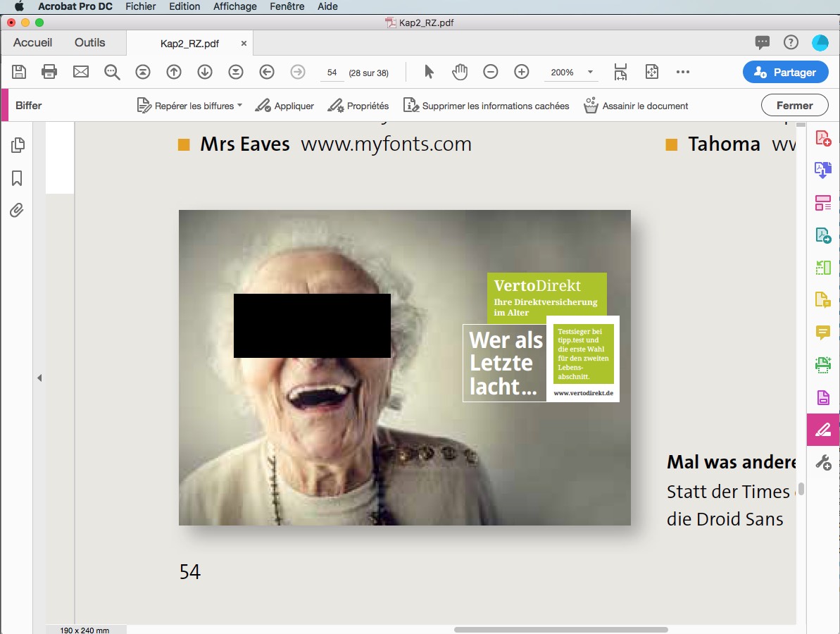Click Assainir le document
The height and width of the screenshot is (634, 840).
pos(636,106)
